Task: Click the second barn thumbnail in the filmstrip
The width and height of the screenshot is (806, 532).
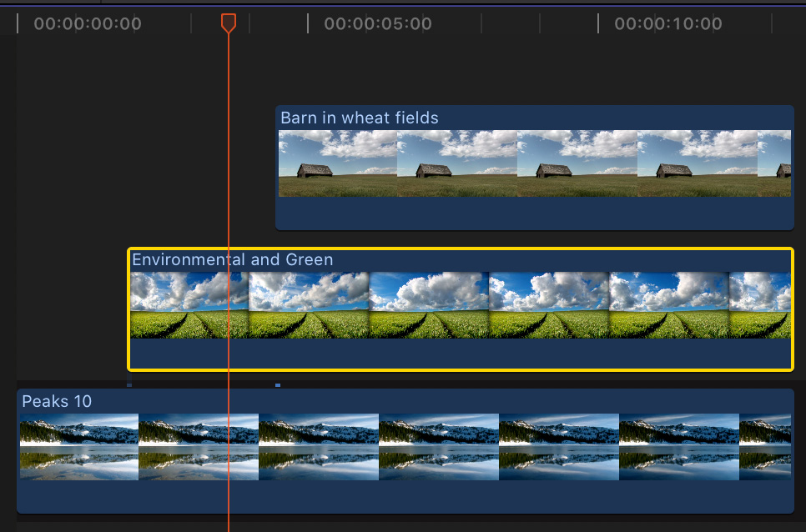Action: [456, 163]
